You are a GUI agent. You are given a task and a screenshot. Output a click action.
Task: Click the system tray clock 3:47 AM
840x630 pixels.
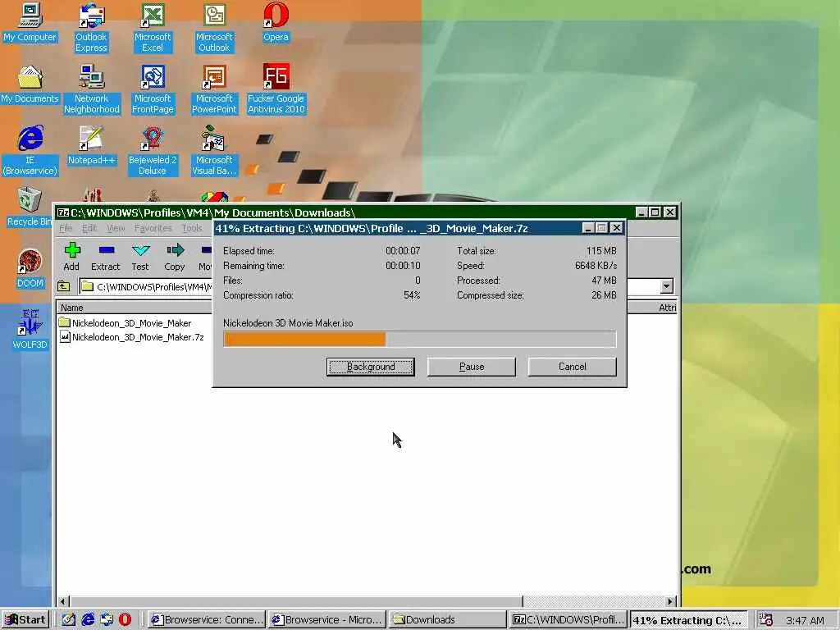805,620
